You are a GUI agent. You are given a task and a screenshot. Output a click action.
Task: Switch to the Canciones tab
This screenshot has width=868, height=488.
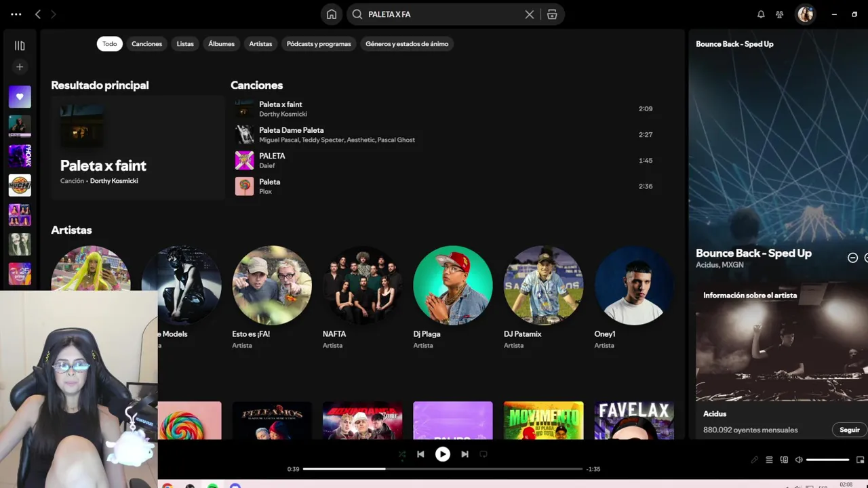[147, 44]
